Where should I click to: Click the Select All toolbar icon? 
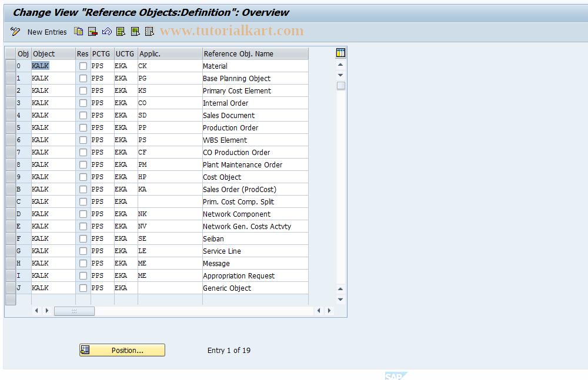(121, 32)
